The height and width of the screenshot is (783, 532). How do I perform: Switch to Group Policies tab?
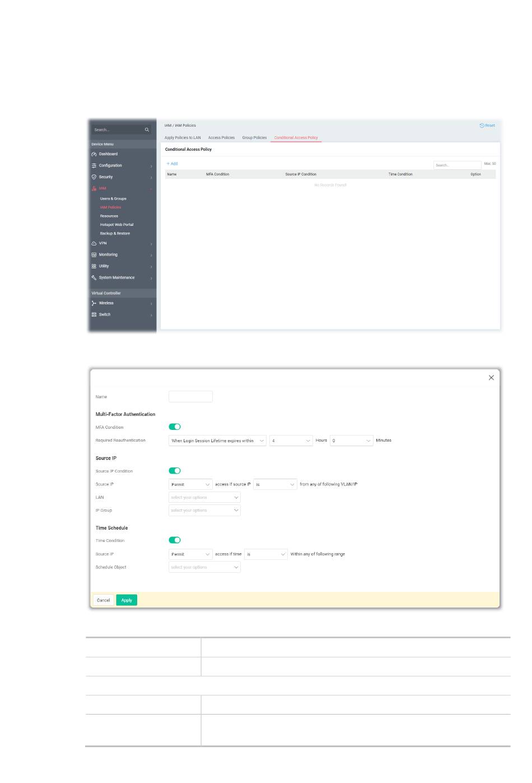click(x=254, y=137)
